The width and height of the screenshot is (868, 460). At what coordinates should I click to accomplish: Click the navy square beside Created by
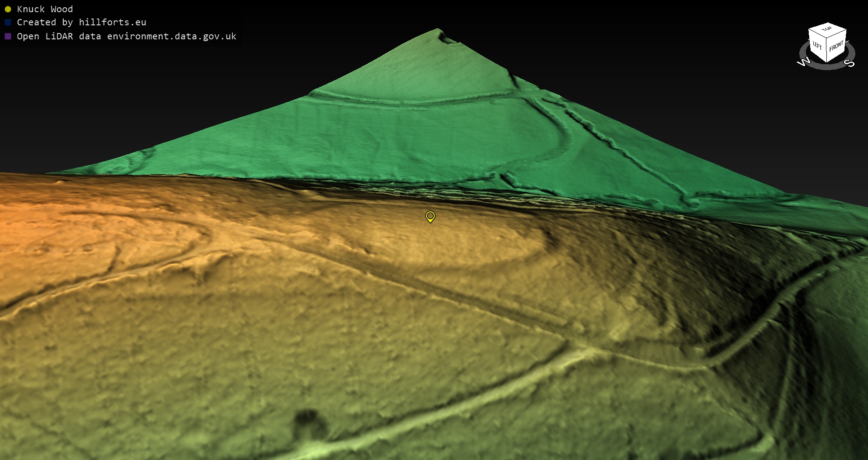(8, 22)
